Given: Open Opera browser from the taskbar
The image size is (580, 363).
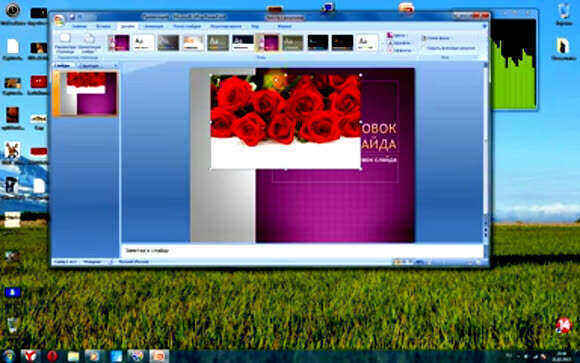Looking at the screenshot, I should coord(52,356).
